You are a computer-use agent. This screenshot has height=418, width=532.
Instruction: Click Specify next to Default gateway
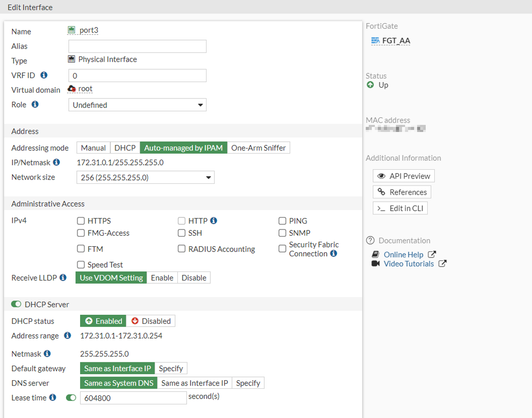pos(171,368)
